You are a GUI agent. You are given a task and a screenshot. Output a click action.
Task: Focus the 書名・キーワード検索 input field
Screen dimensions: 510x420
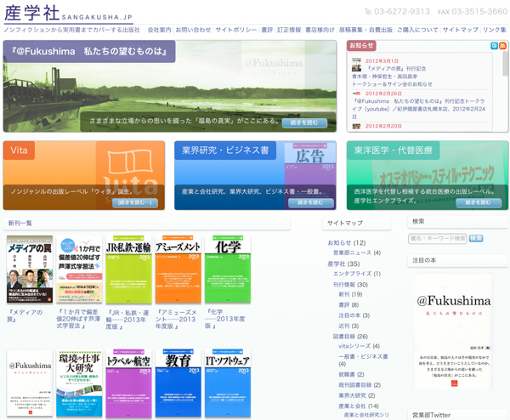coord(437,238)
